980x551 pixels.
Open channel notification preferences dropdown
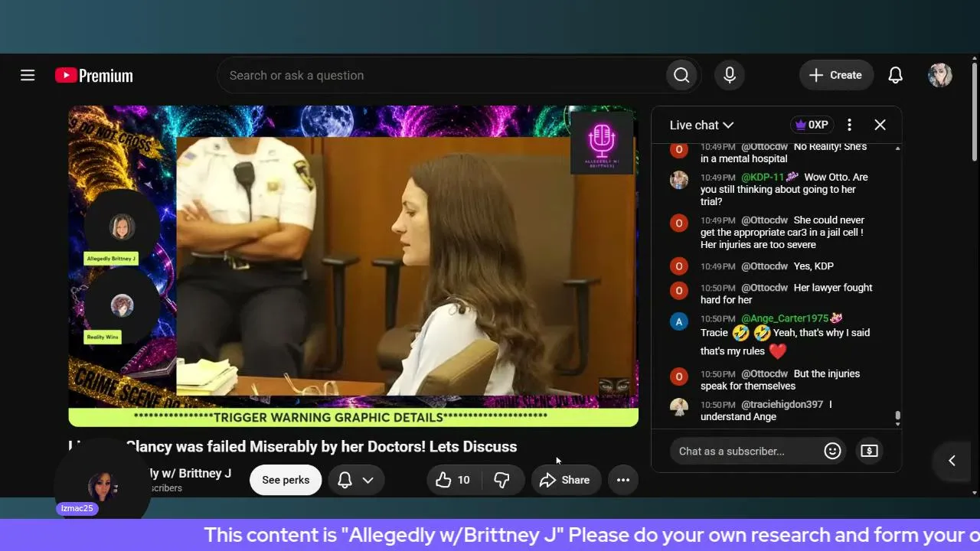tap(356, 480)
